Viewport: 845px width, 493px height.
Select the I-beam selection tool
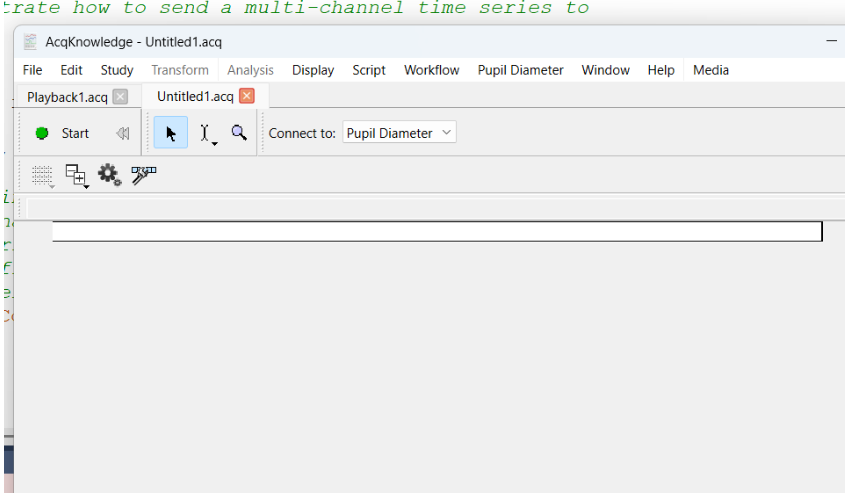[x=206, y=133]
